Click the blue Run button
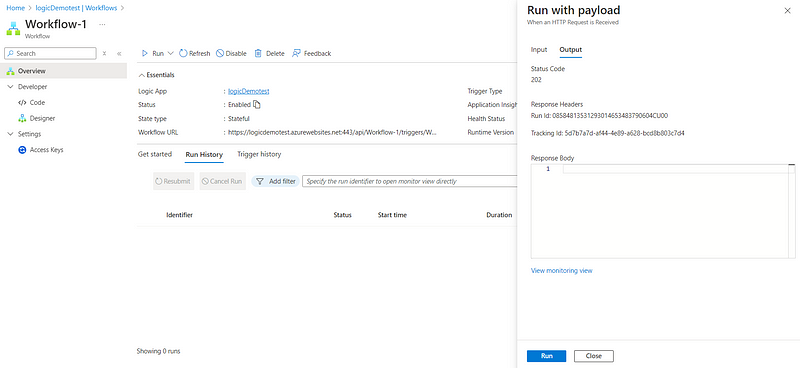This screenshot has height=368, width=800. (546, 356)
